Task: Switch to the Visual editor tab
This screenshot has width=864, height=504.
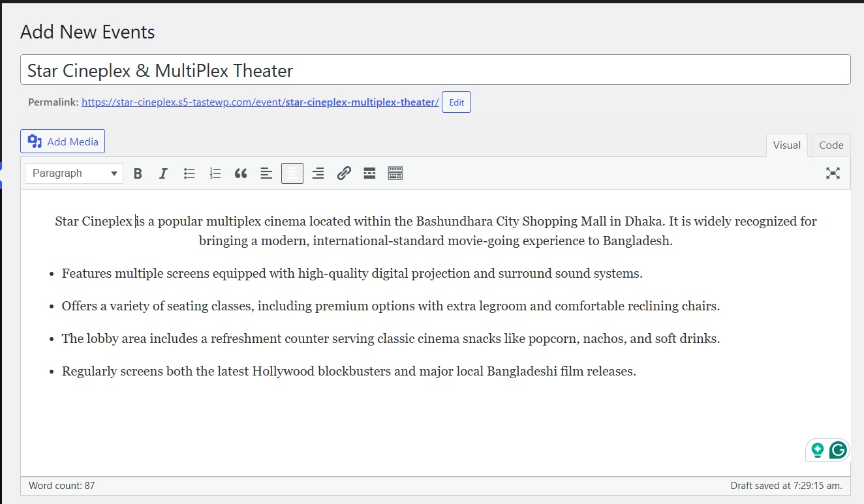Action: point(786,145)
